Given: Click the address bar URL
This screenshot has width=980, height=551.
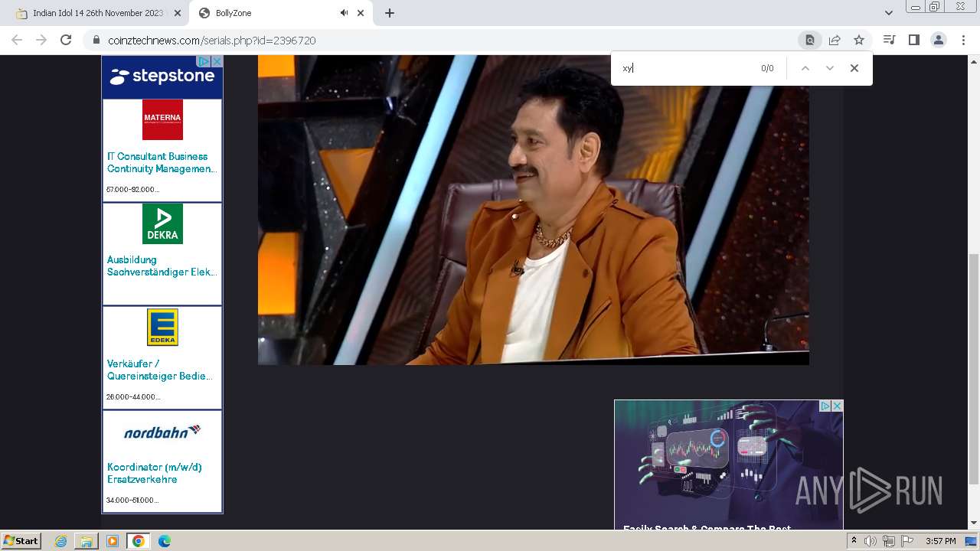Looking at the screenshot, I should pyautogui.click(x=212, y=41).
